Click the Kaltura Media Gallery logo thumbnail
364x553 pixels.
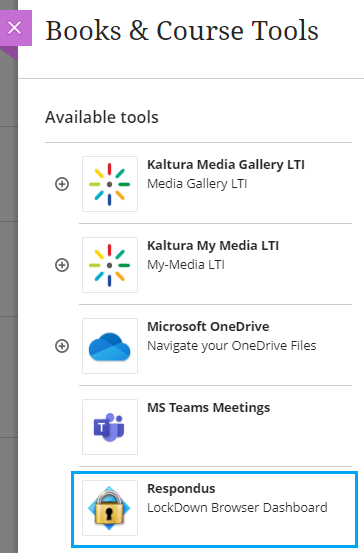point(110,184)
